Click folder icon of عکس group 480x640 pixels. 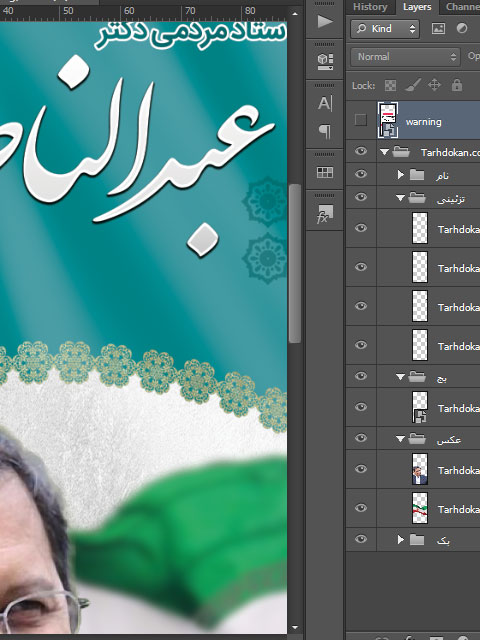tap(417, 439)
